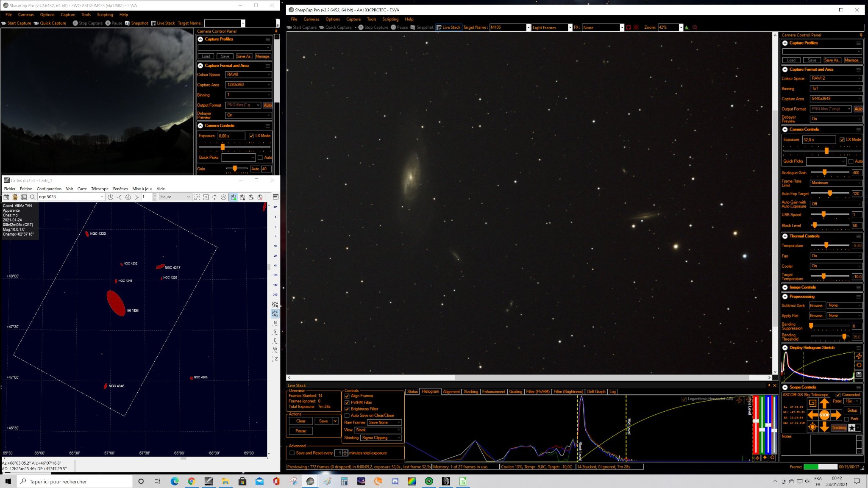Viewport: 868px width, 488px height.
Task: Click the histogram stretch lightning auto icon
Action: click(x=859, y=356)
